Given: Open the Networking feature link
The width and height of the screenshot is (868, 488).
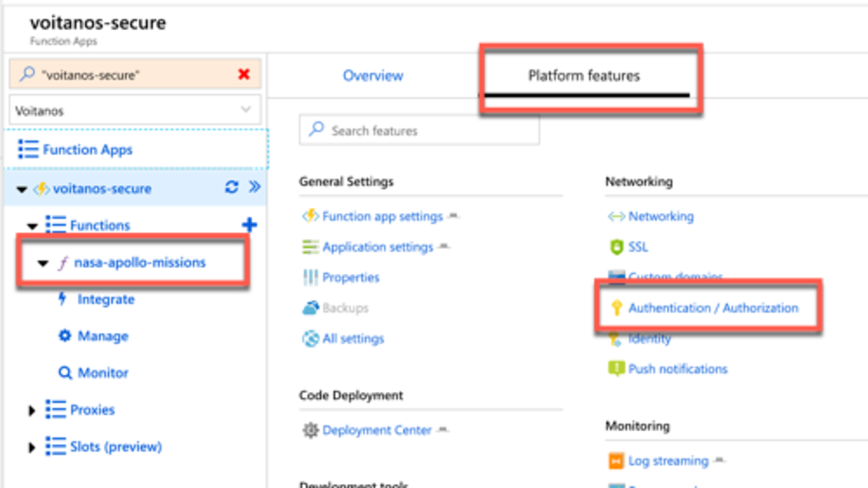Looking at the screenshot, I should tap(661, 216).
